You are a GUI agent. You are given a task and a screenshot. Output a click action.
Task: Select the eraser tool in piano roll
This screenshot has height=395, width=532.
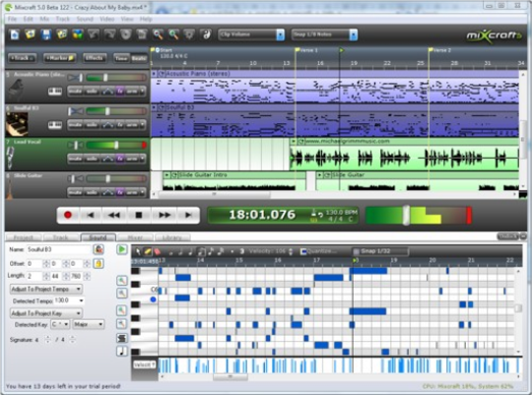point(158,251)
